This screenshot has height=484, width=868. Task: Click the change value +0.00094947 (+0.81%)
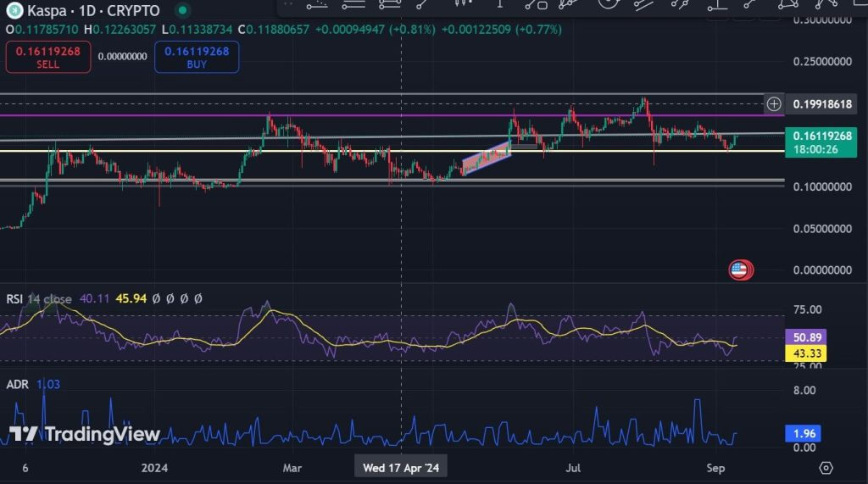pyautogui.click(x=376, y=30)
